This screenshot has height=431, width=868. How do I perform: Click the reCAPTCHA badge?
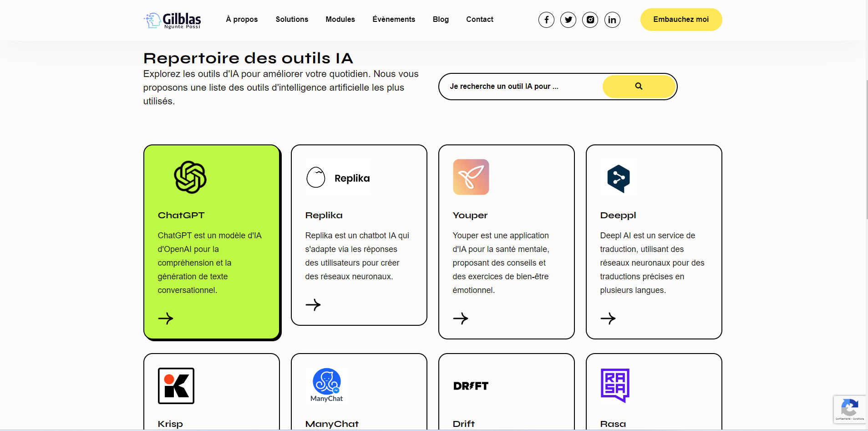(849, 409)
